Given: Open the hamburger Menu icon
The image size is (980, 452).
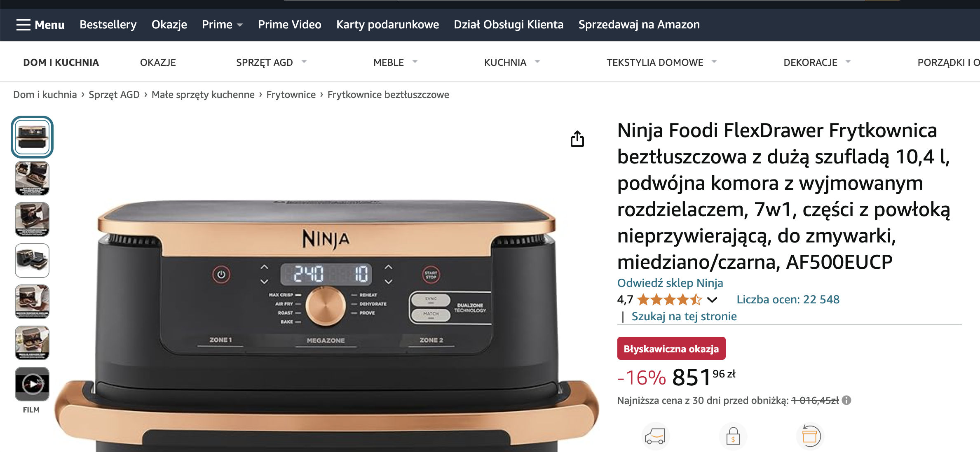Looking at the screenshot, I should pos(23,25).
